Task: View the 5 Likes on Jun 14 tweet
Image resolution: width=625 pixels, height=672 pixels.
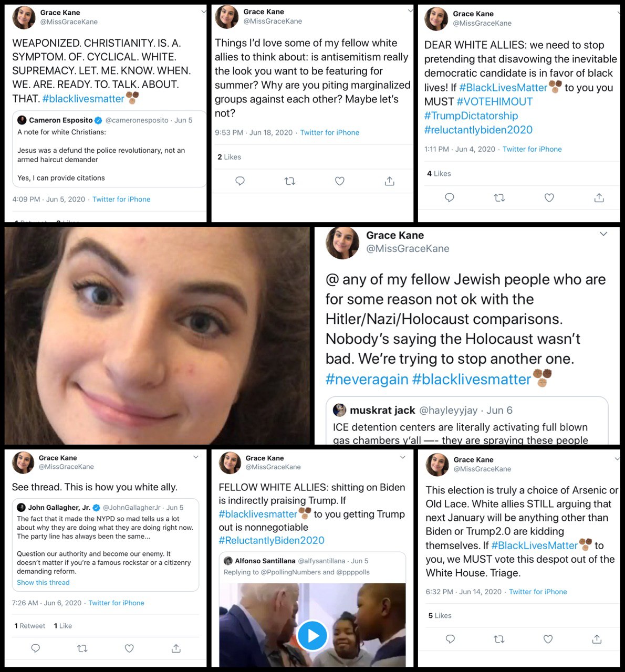Action: 440,615
